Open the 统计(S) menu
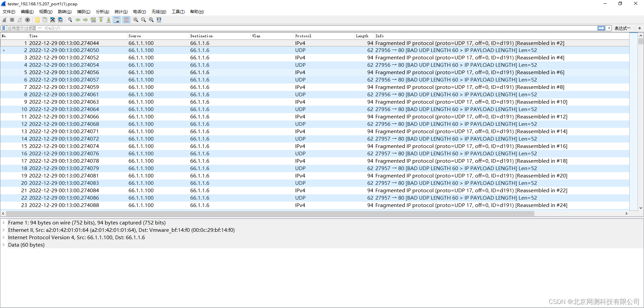Screen dimensions: 644x308 point(121,12)
